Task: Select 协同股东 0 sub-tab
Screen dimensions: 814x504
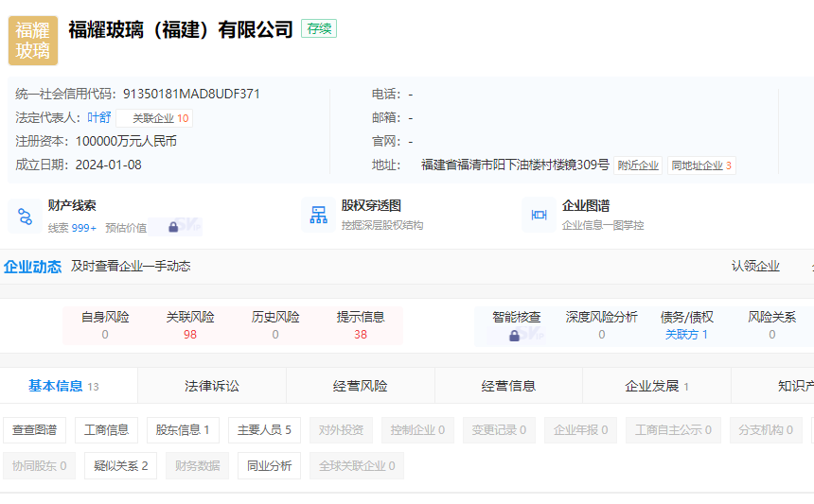Action: point(39,465)
